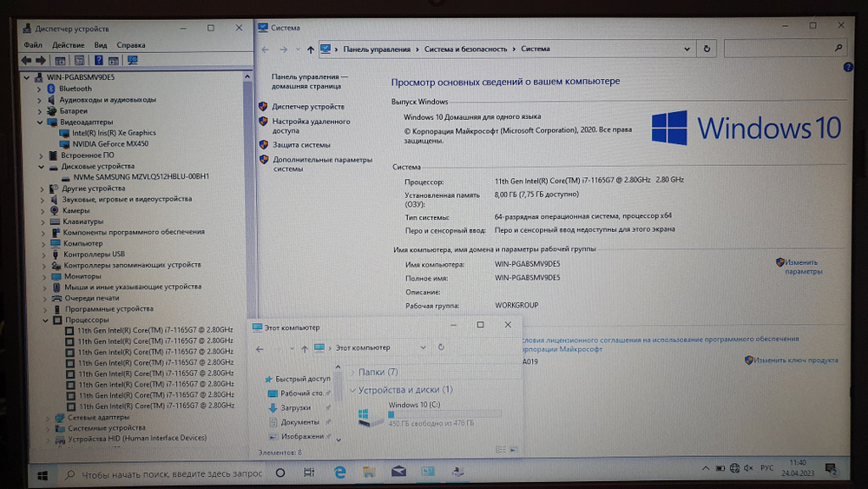Open the Mail app from taskbar
Image resolution: width=868 pixels, height=489 pixels.
tap(398, 472)
